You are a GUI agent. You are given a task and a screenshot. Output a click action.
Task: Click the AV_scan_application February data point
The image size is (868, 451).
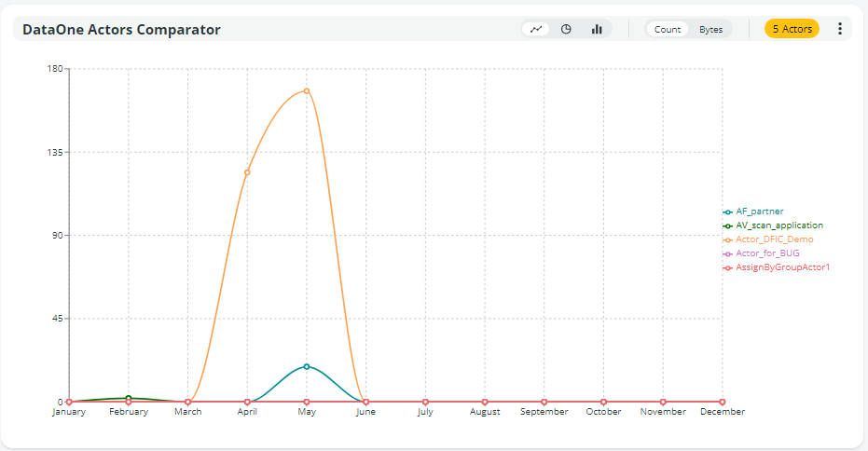coord(129,398)
